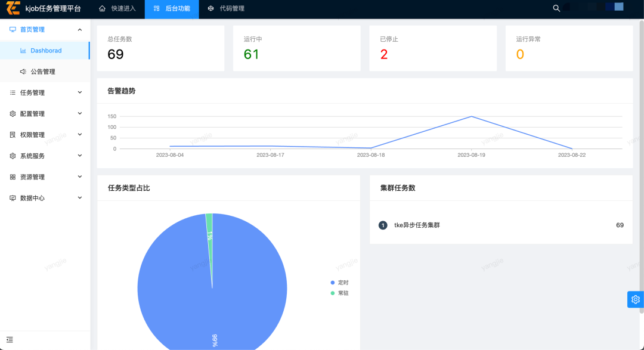Viewport: 644px width, 350px height.
Task: Toggle the 定时 legend color dot
Action: [x=333, y=283]
